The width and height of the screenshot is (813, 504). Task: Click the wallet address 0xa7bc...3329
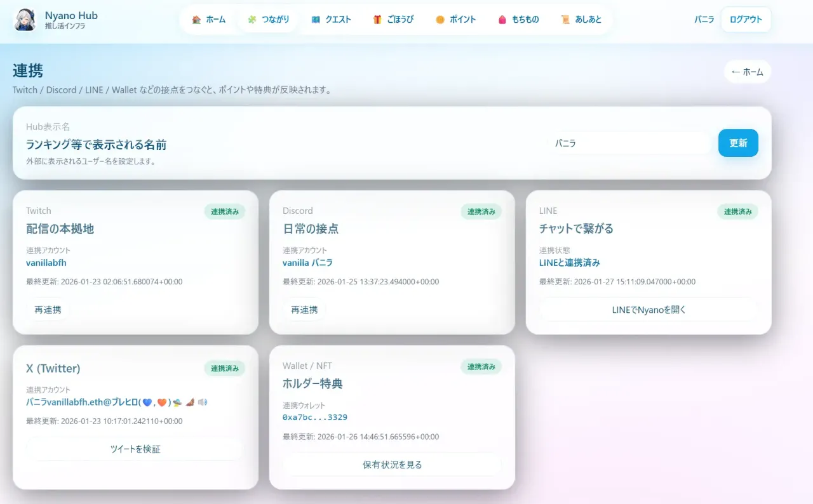(x=315, y=417)
